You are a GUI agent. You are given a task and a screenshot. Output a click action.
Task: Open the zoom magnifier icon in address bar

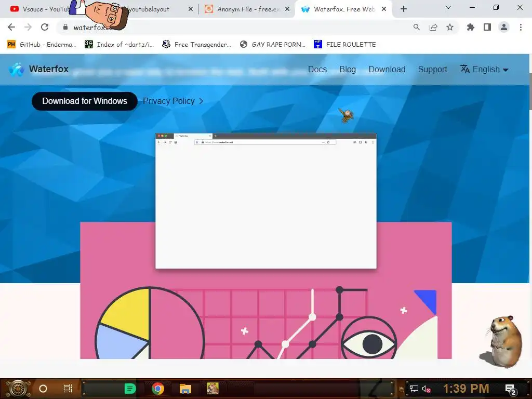click(416, 27)
